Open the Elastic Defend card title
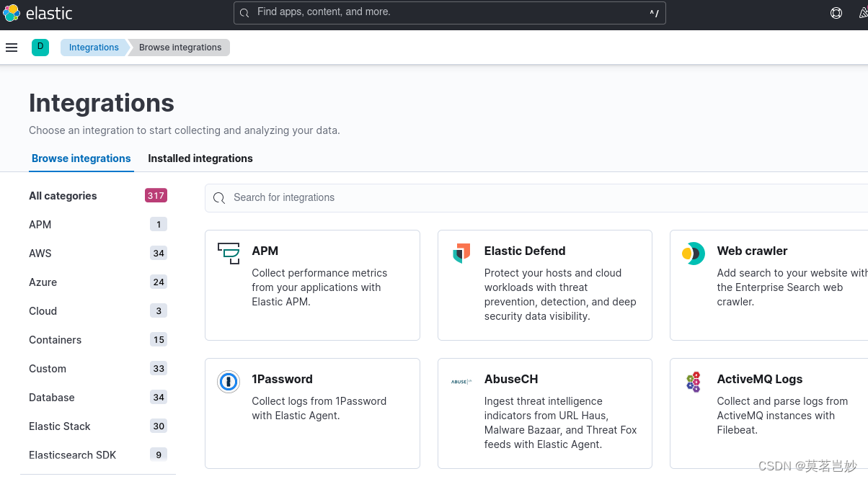The width and height of the screenshot is (868, 479). (525, 251)
